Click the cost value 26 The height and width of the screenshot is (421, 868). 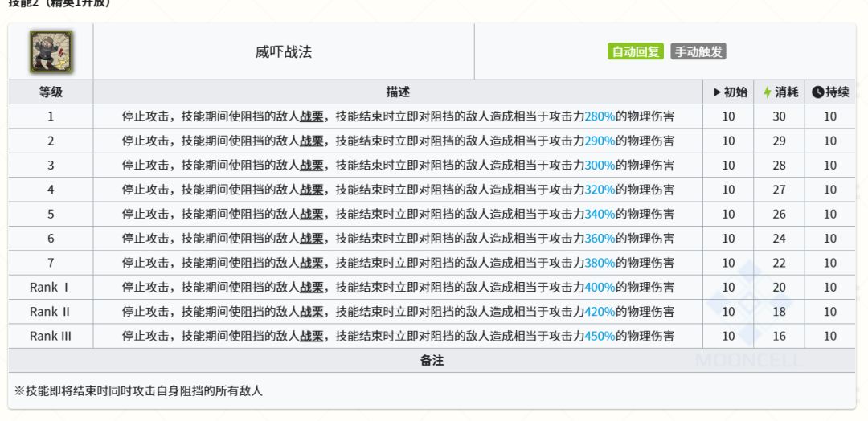pyautogui.click(x=779, y=214)
